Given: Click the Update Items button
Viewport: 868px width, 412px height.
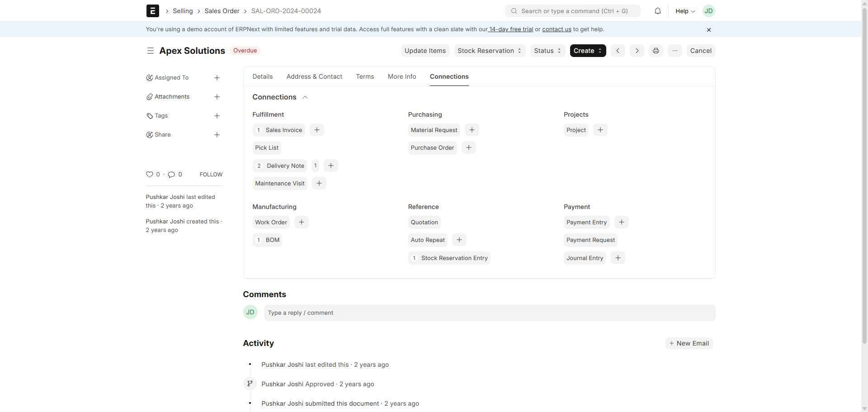Looking at the screenshot, I should click(425, 51).
